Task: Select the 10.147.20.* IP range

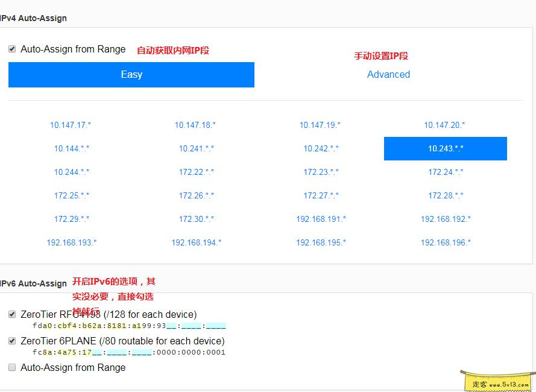Action: [445, 125]
